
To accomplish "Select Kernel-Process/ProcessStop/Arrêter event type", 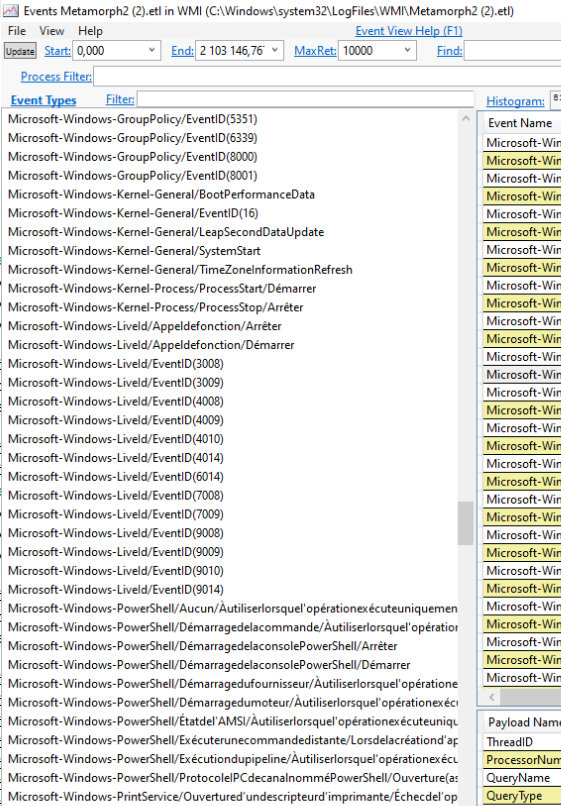I will click(156, 307).
